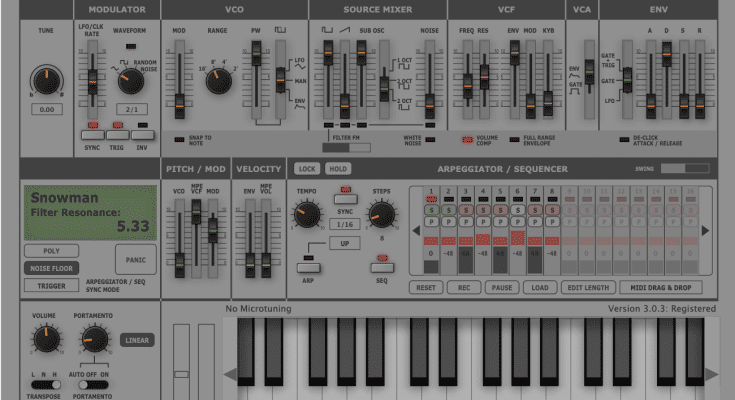This screenshot has width=735, height=400.
Task: Click the TUNE knob
Action: 46,81
